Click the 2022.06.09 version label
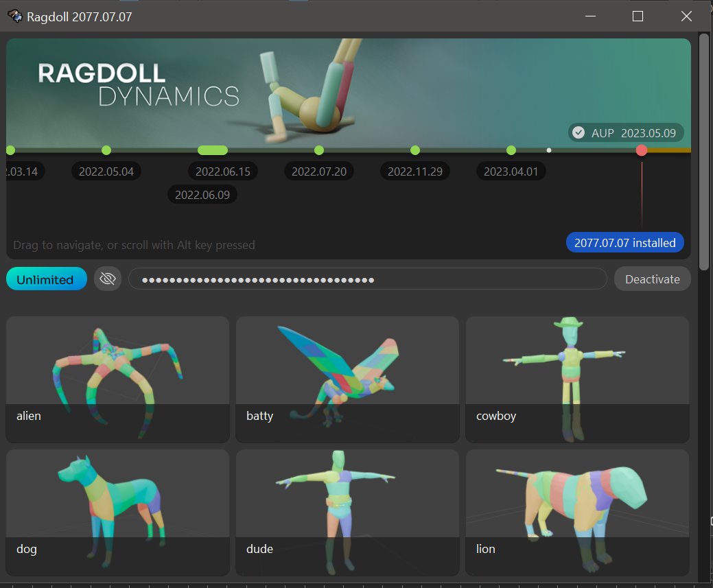Screen dimensions: 713x588 click(202, 195)
